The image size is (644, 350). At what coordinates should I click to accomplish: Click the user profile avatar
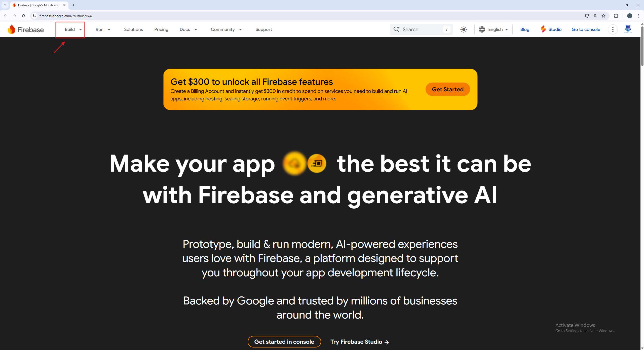click(628, 29)
